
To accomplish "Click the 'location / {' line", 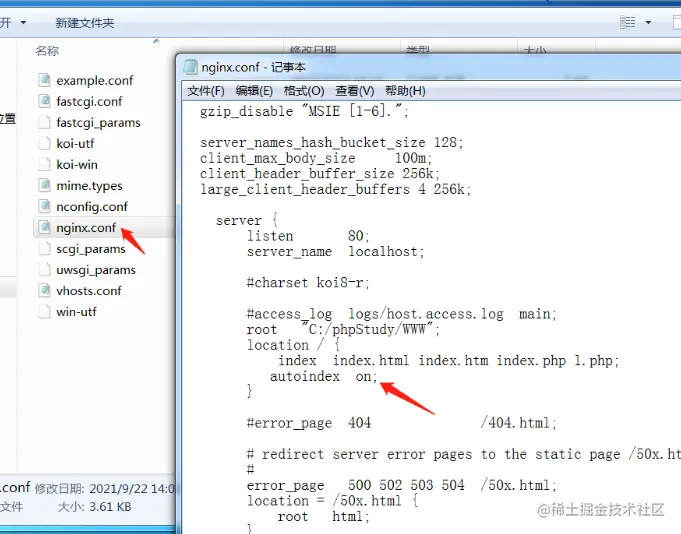I will [x=293, y=345].
